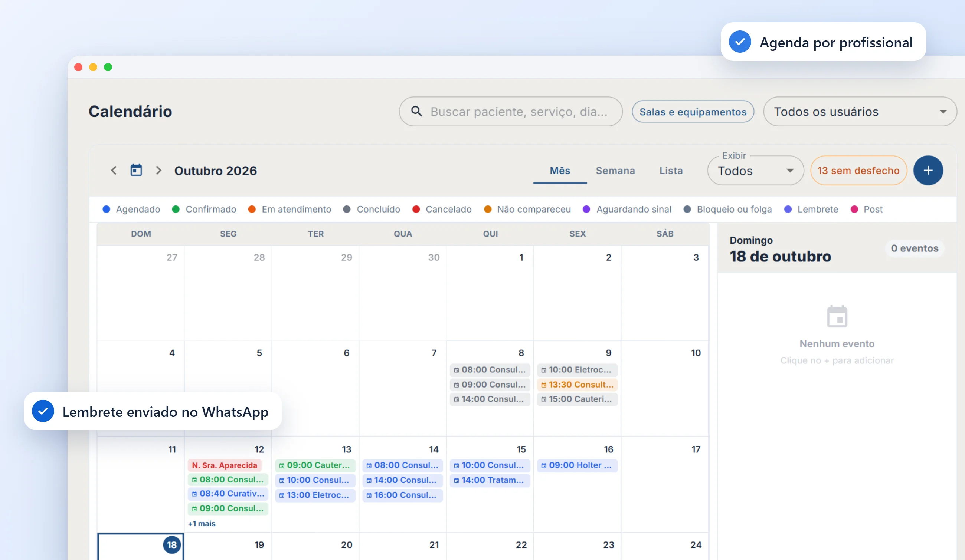
Task: Open the 13:00 Eletroc... event on day 13
Action: [x=315, y=495]
